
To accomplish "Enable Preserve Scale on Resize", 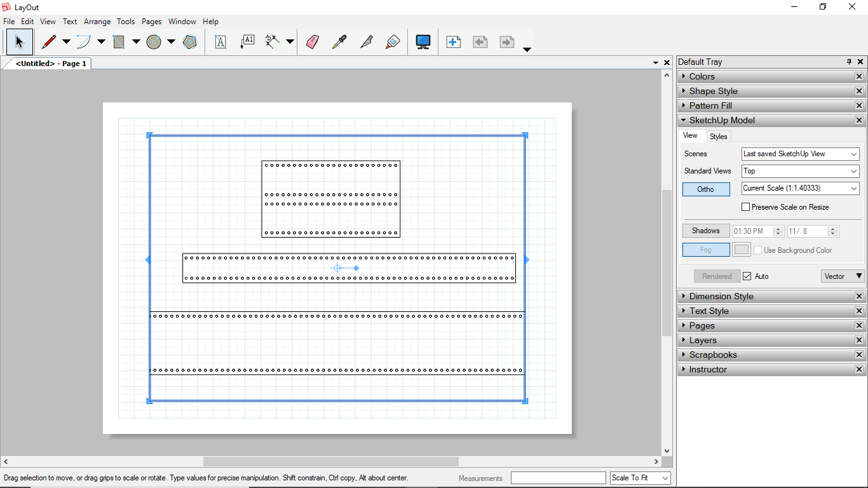I will [746, 207].
